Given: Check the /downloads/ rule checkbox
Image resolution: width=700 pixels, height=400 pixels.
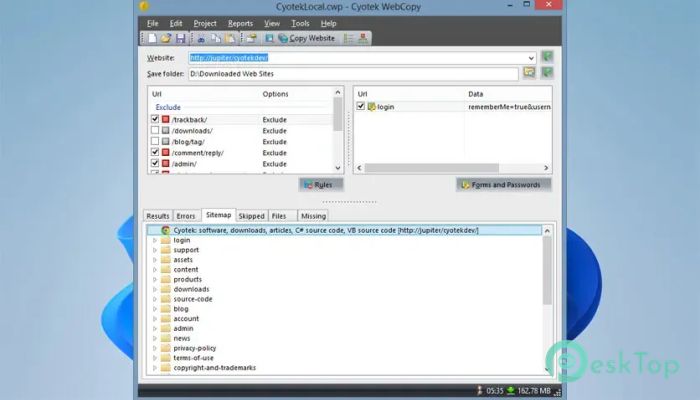Looking at the screenshot, I should click(155, 130).
